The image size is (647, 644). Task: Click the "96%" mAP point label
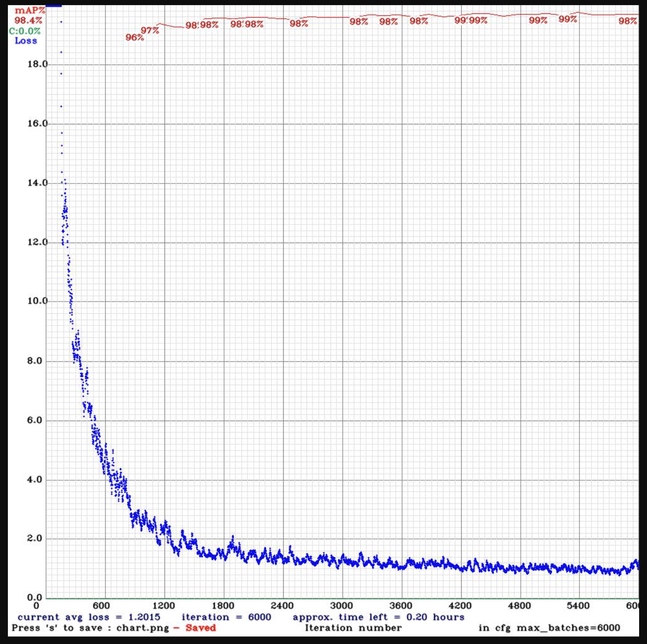[x=135, y=37]
